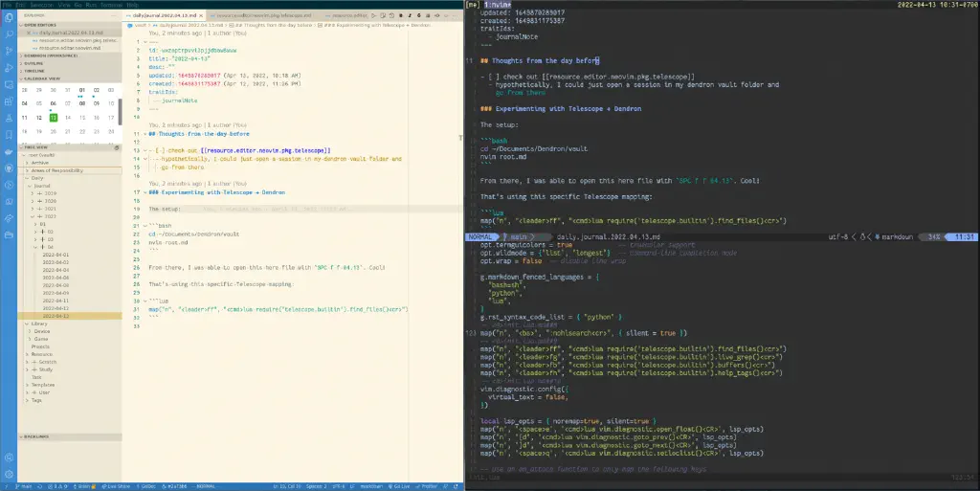Expand the Areas of Responsibility node
The height and width of the screenshot is (491, 980).
(x=28, y=170)
